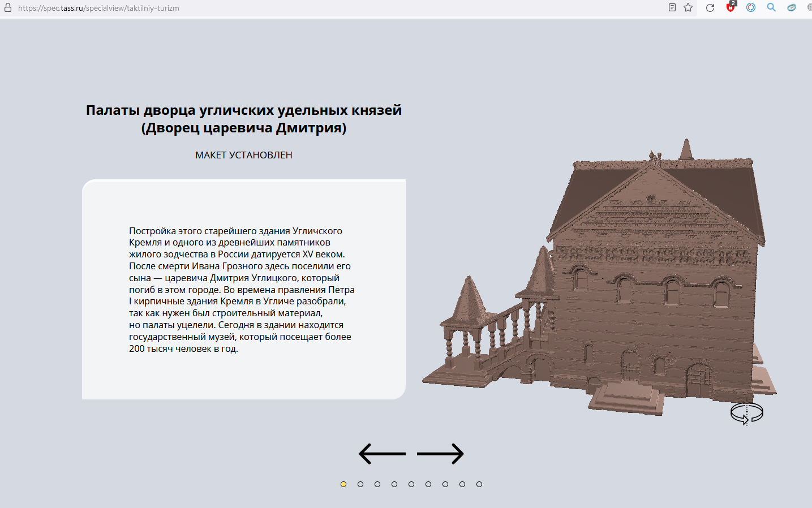
Task: Click the 'МАКЕТ УСТАНОВЛЕН' label
Action: [244, 155]
